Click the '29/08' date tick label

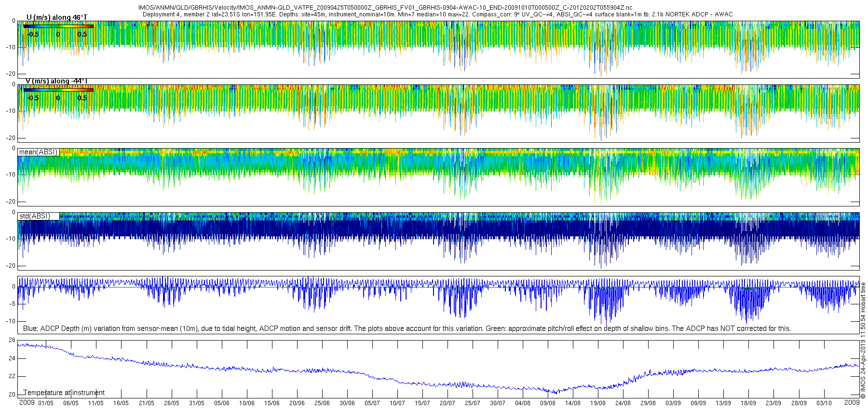648,403
